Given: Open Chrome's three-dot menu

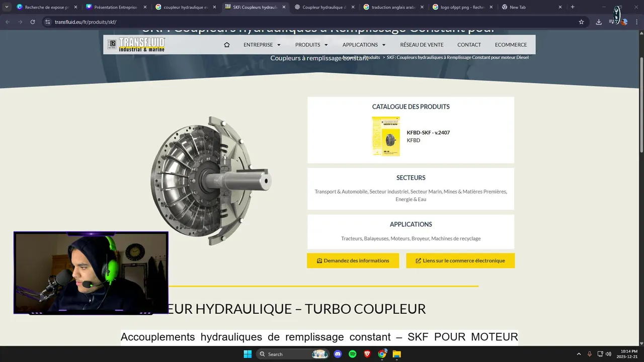Looking at the screenshot, I should (636, 22).
